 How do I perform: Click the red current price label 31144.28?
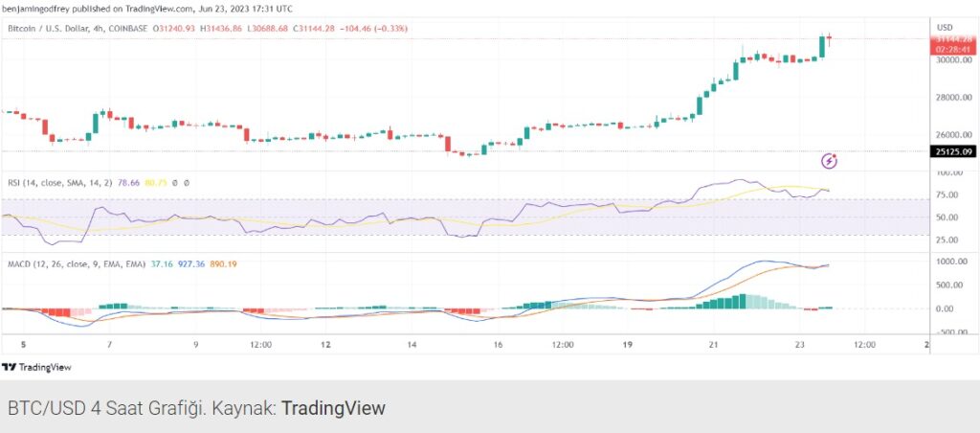click(x=953, y=38)
